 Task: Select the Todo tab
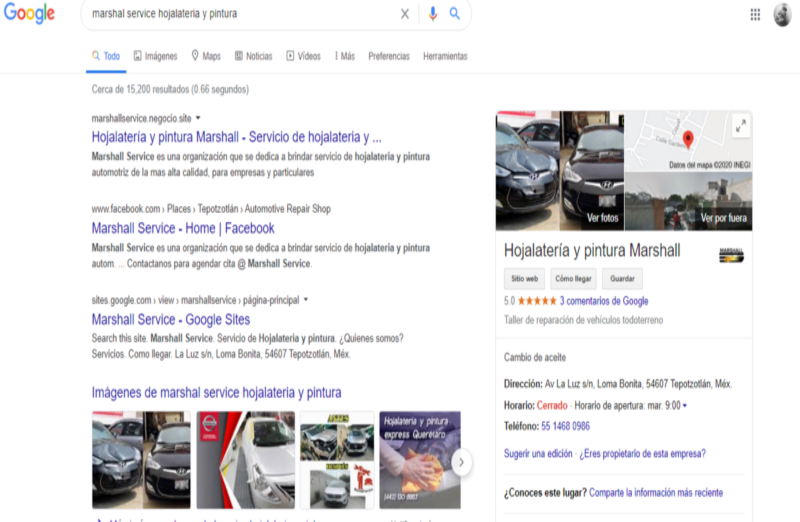106,56
